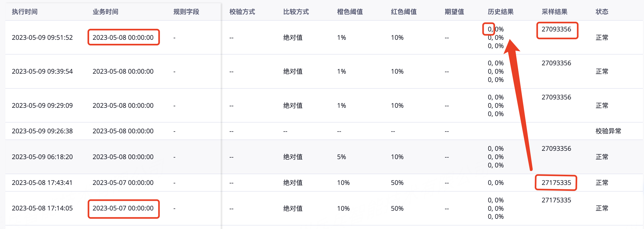Click highlighted business time 2023-05-07 00:00:00 in last row
This screenshot has height=229, width=644.
(123, 208)
